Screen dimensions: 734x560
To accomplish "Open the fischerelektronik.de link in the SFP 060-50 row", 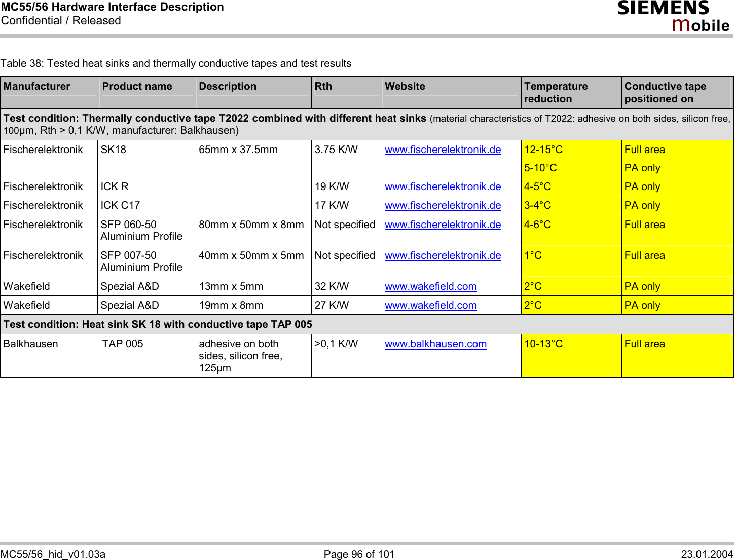I will pos(443,225).
